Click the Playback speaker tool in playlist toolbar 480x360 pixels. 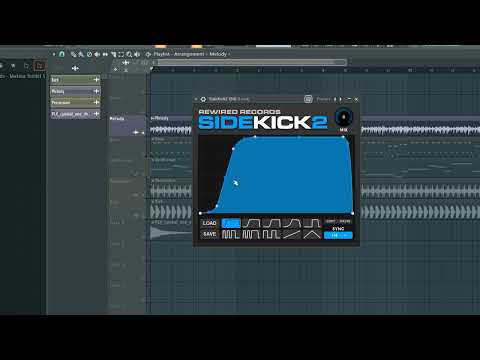pos(137,54)
